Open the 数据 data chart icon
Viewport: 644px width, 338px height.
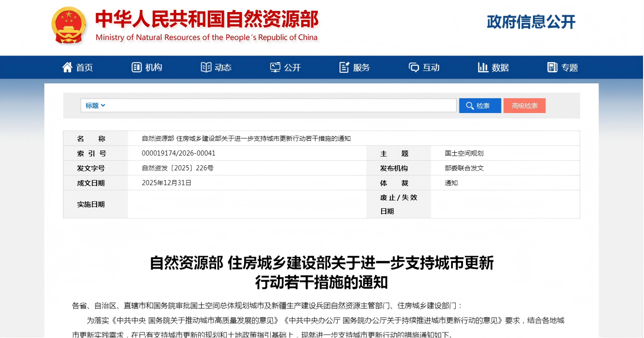(x=483, y=67)
